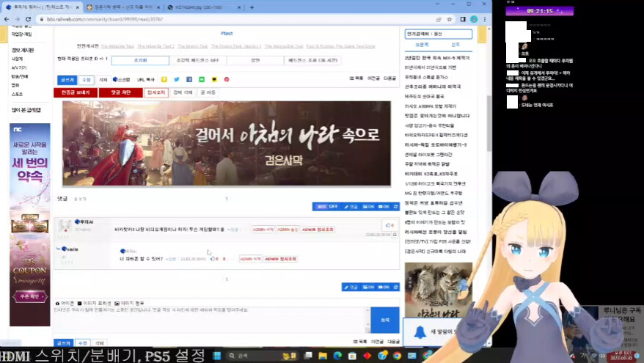Click the 이미지 첨부 attach image option
The image size is (644, 363).
(x=129, y=303)
